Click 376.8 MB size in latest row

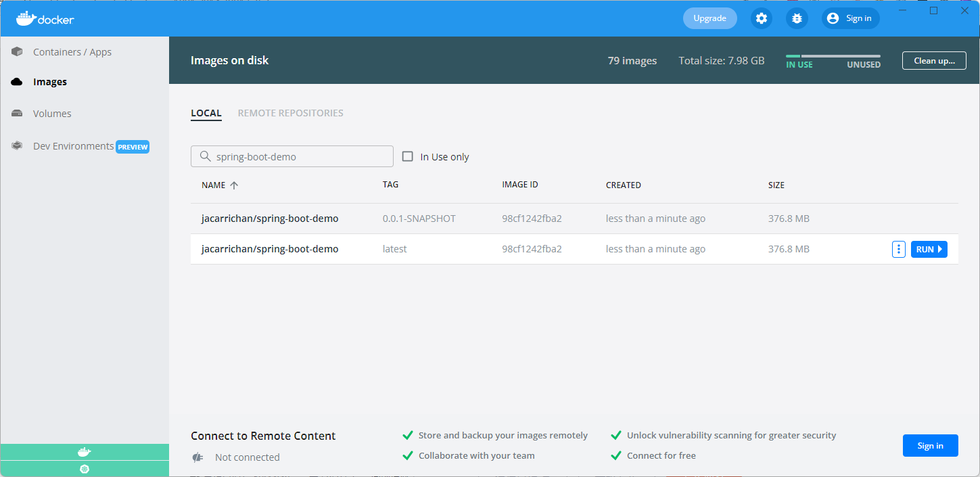click(x=789, y=249)
